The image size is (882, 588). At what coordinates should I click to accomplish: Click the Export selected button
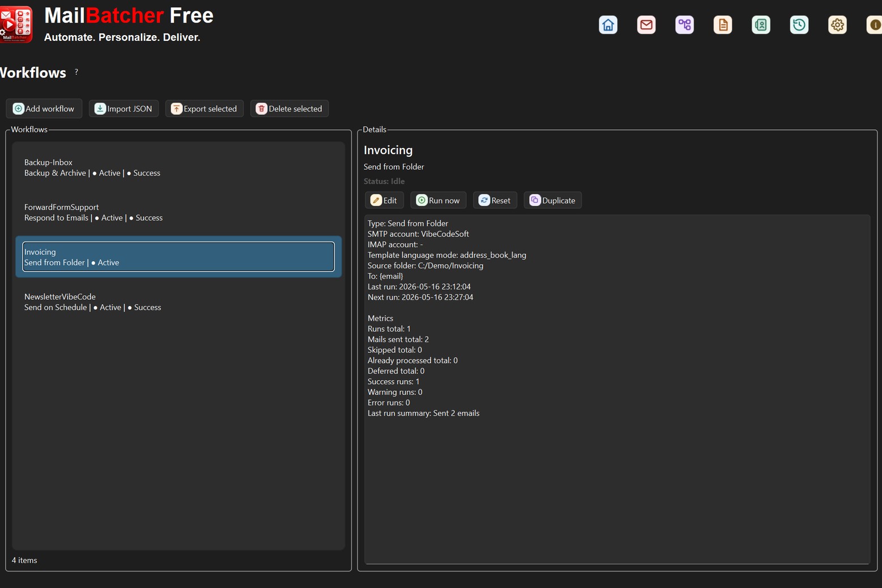(204, 109)
